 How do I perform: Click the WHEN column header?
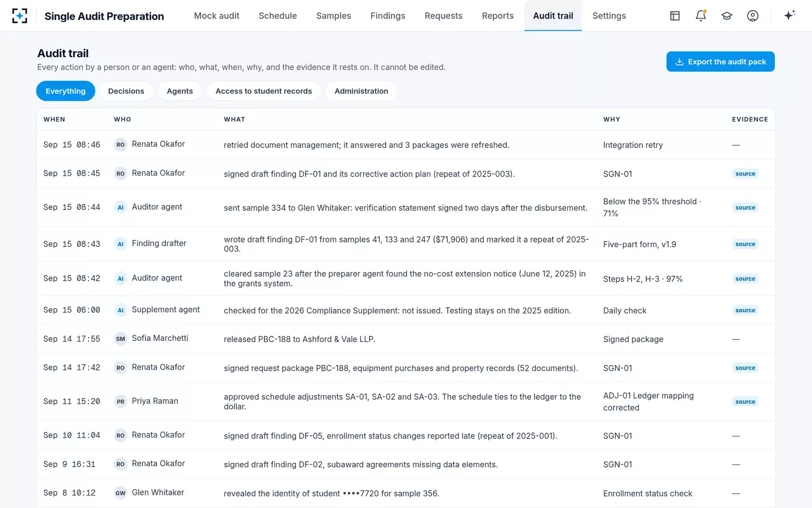[54, 120]
